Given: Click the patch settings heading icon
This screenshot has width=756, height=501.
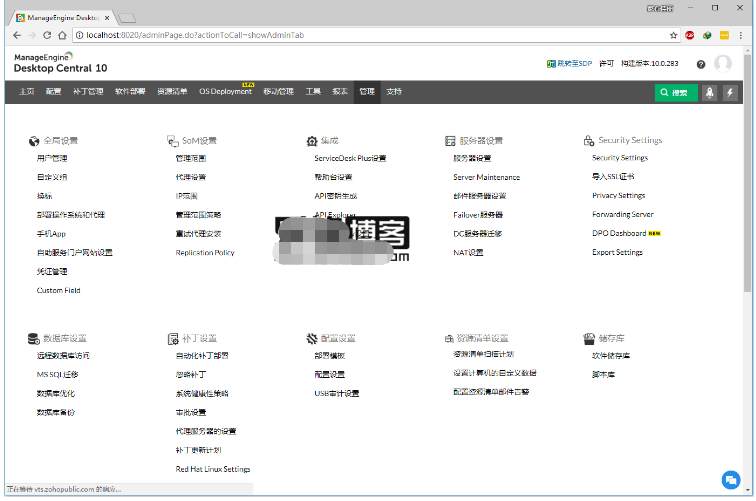Looking at the screenshot, I should pyautogui.click(x=173, y=339).
